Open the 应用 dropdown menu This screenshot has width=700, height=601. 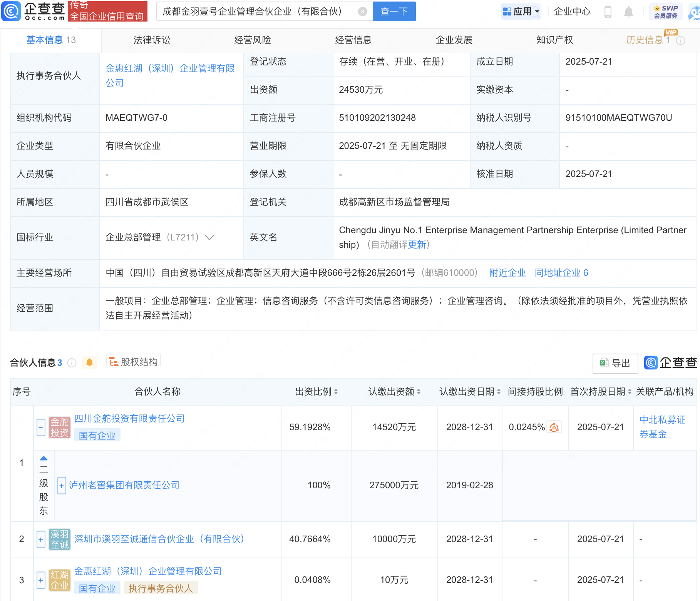(521, 12)
